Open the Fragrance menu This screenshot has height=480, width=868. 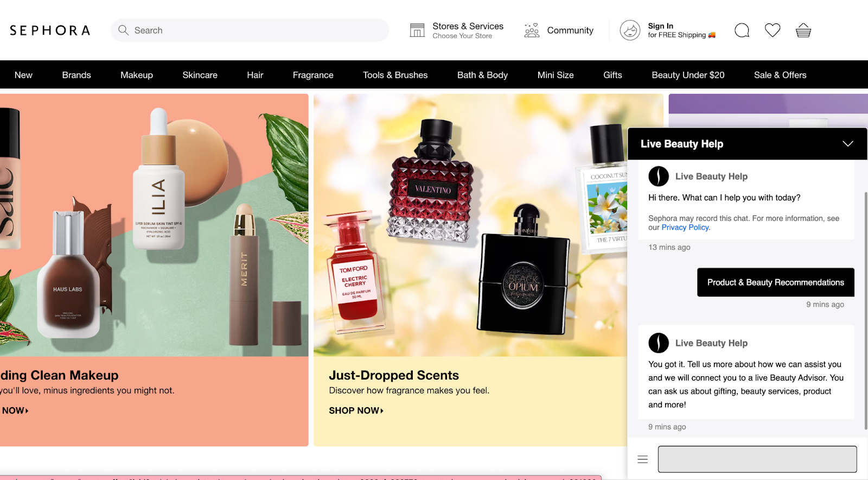pos(313,75)
